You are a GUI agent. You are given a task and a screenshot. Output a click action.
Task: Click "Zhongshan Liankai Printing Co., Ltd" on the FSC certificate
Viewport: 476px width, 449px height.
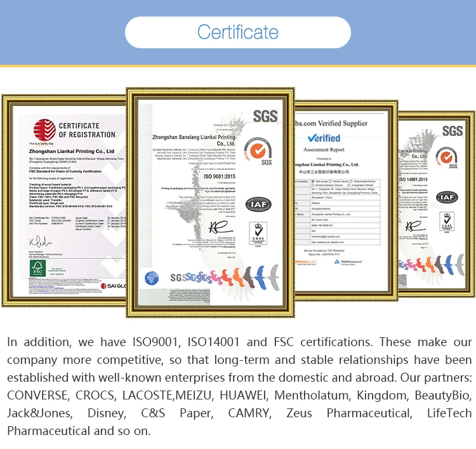tap(72, 151)
